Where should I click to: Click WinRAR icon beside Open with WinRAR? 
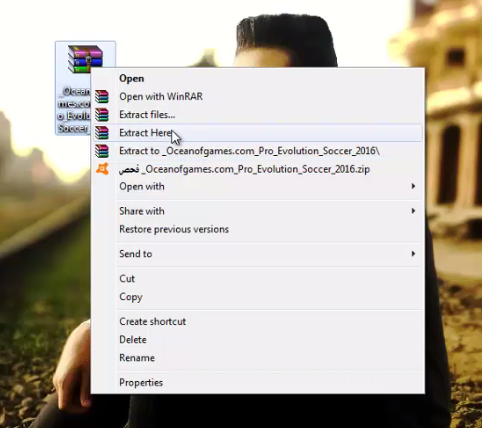(102, 97)
